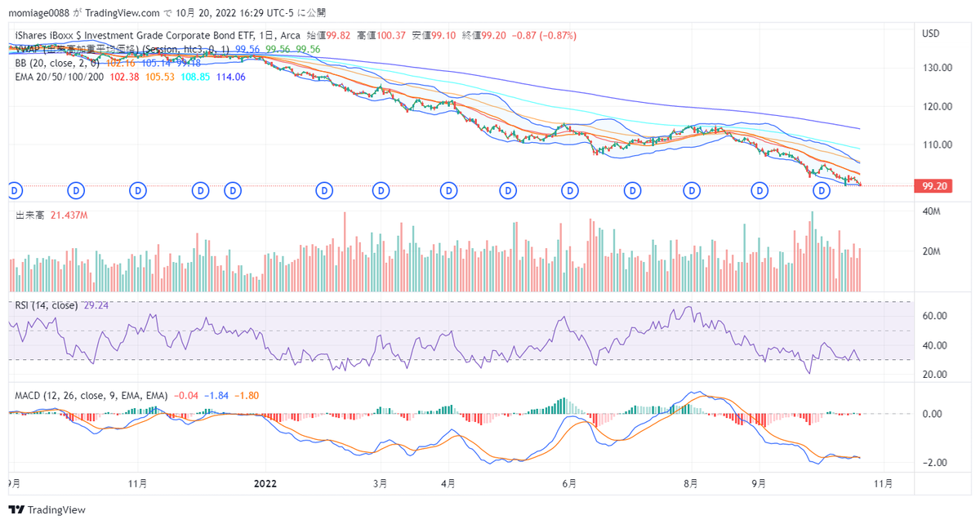Click the 3月 label on time axis
The image size is (980, 524).
(x=379, y=483)
